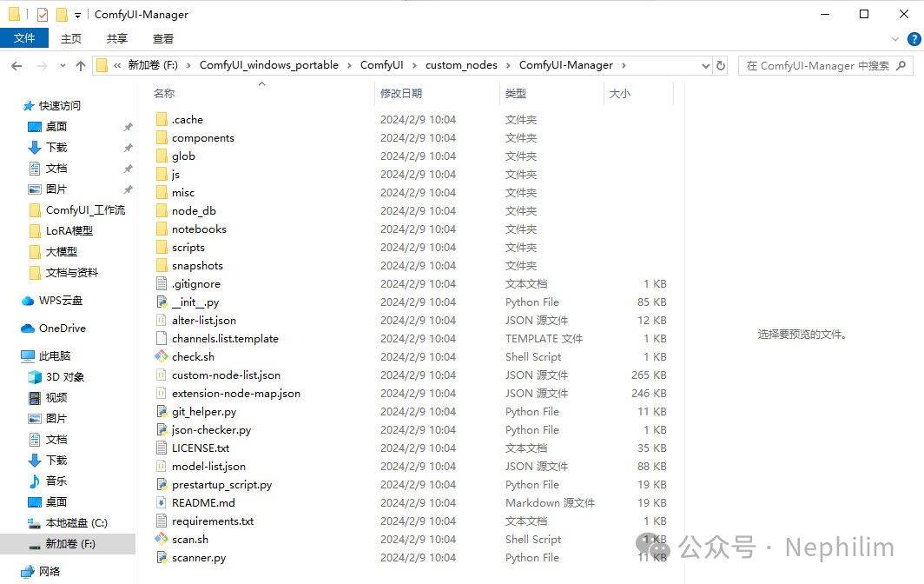The height and width of the screenshot is (584, 924).
Task: Click the help question mark icon
Action: (x=914, y=39)
